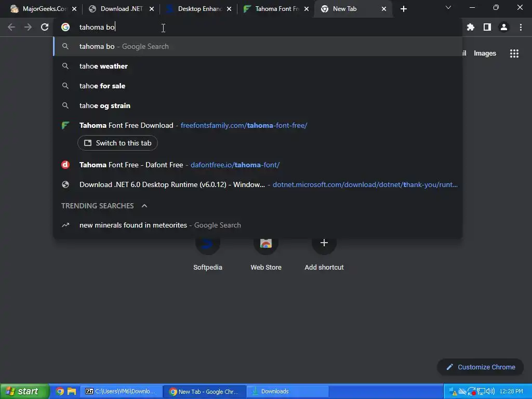The width and height of the screenshot is (532, 399).
Task: Open tab search chevron in title bar
Action: (448, 7)
